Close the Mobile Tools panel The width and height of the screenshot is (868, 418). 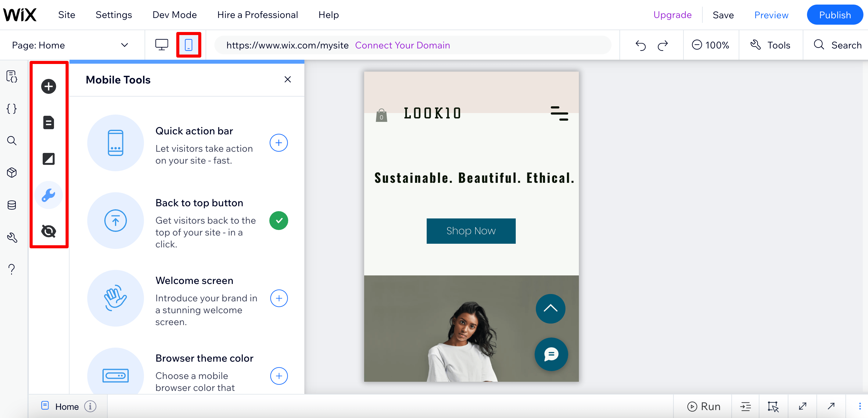[x=287, y=80]
